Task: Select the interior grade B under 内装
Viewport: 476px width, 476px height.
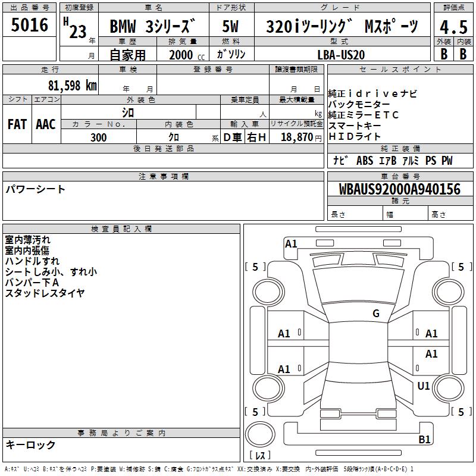Action: (x=463, y=54)
